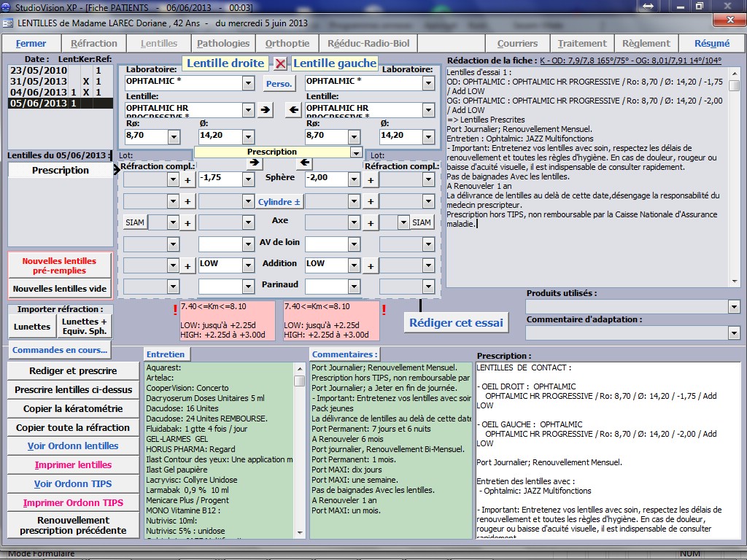The image size is (747, 560).
Task: Select the 31/05/2013 date entry
Action: (38, 82)
